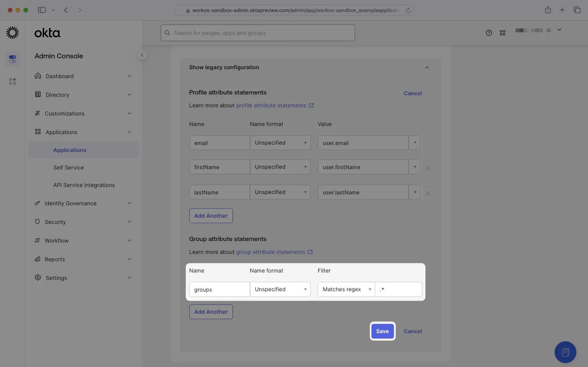Focus the people, apps and groups search field
This screenshot has width=588, height=367.
(258, 33)
